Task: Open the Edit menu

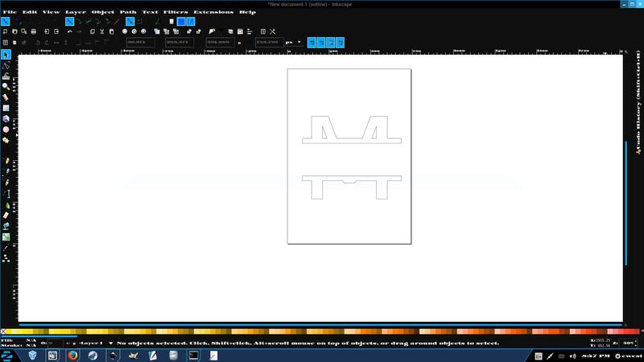Action: [30, 12]
